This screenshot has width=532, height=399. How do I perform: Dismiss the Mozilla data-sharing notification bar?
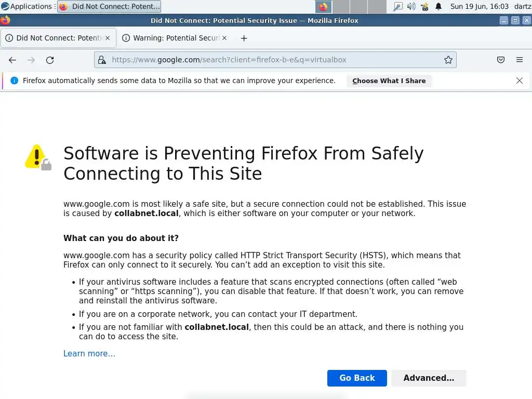520,81
